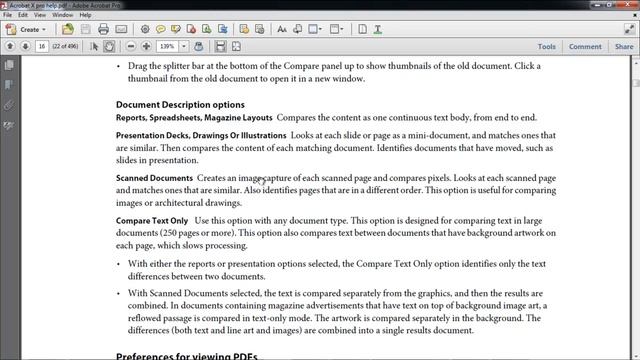
Task: Toggle the Hand pan tool
Action: 109,46
